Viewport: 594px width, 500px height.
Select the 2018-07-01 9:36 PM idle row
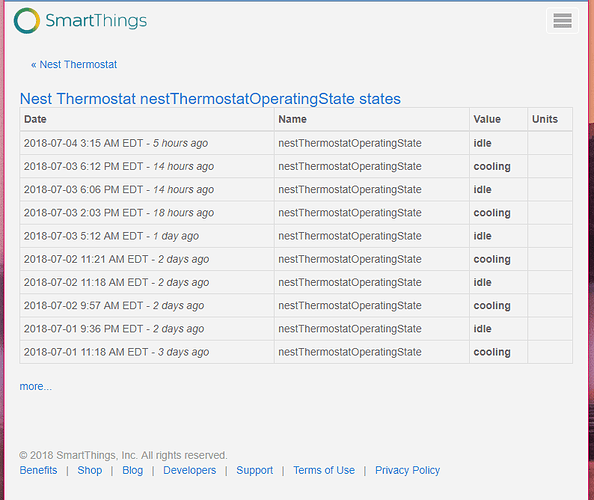pyautogui.click(x=296, y=329)
